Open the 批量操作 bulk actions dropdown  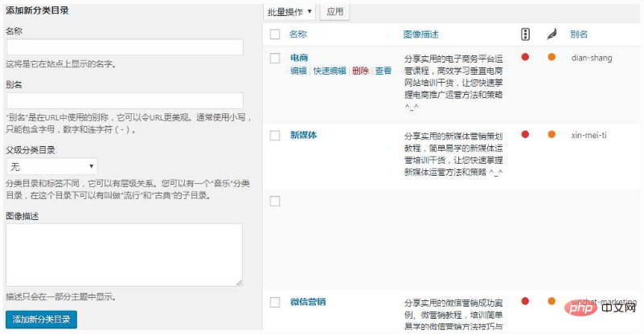290,12
